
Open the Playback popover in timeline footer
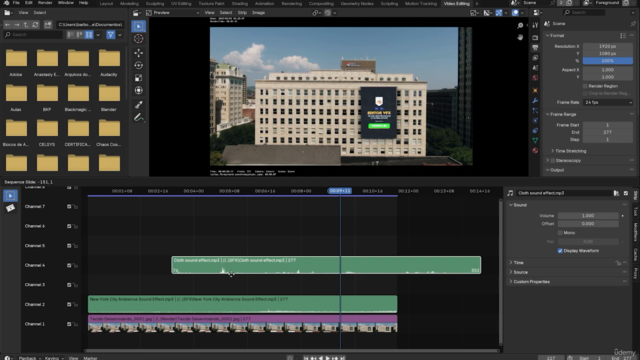click(x=29, y=358)
